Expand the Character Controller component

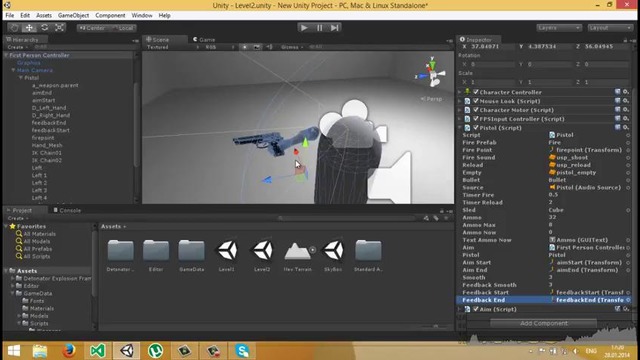pyautogui.click(x=460, y=92)
